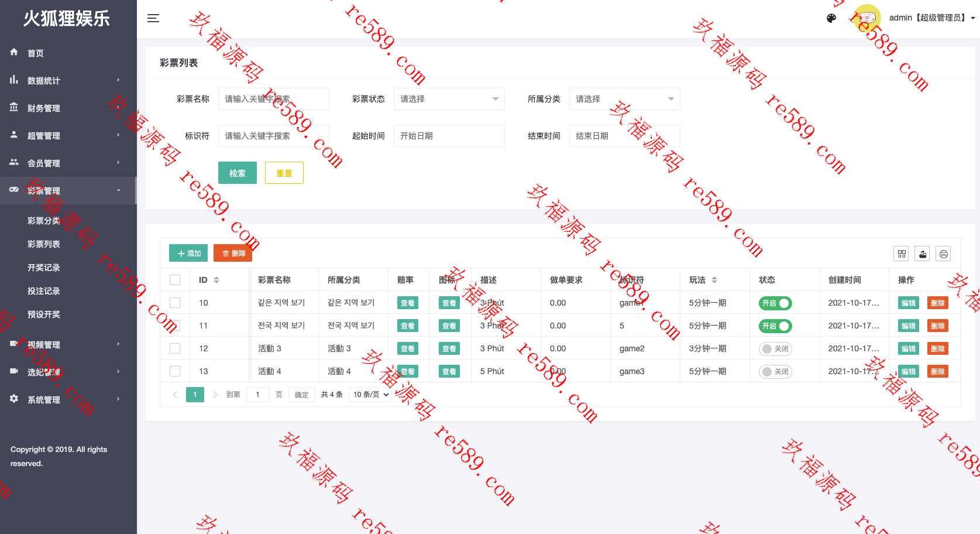Click the orange 删除 batch delete button
Image resolution: width=980 pixels, height=534 pixels.
(233, 253)
